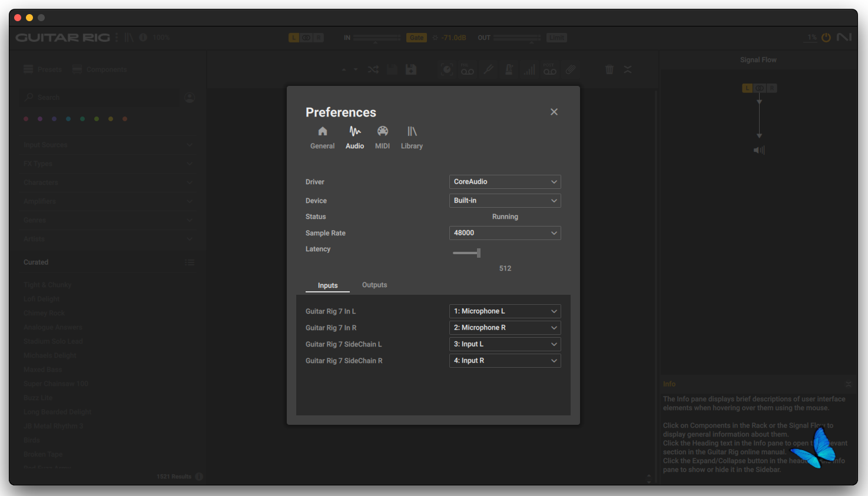The width and height of the screenshot is (868, 496).
Task: Close the Preferences dialog with X
Action: pyautogui.click(x=554, y=112)
